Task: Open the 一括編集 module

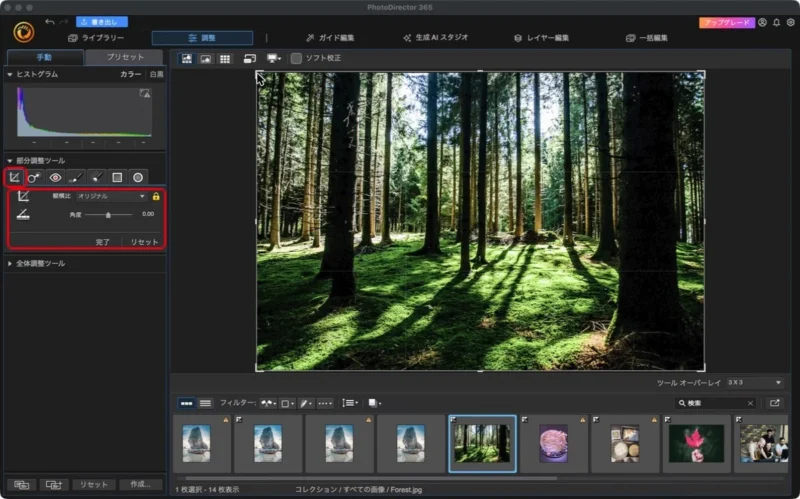Action: 646,38
